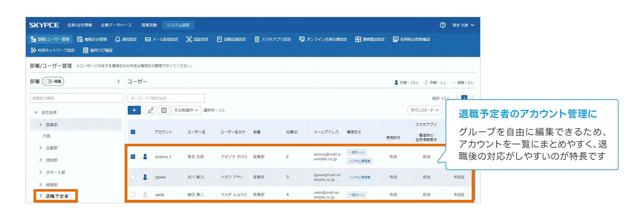Open the help question mark icon

[443, 25]
